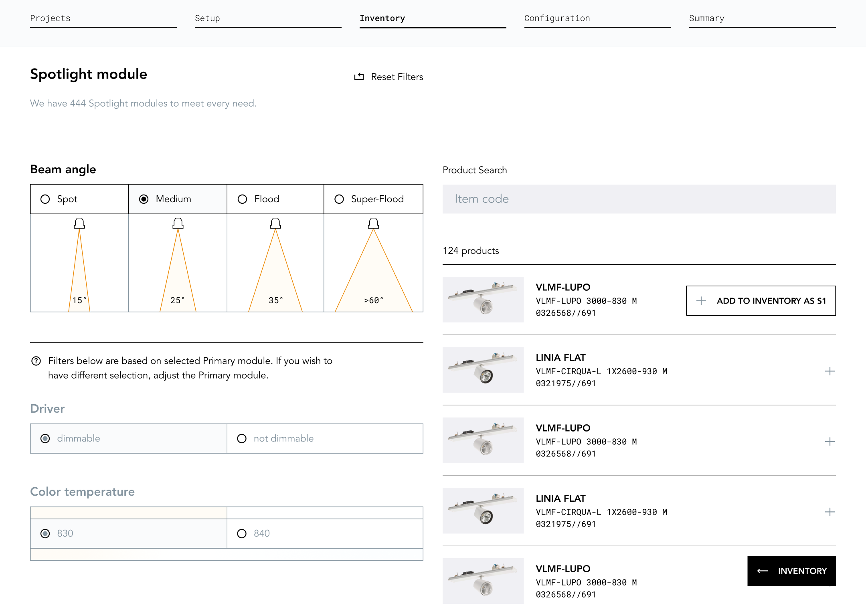
Task: Click the help icon near filters note
Action: click(x=36, y=361)
